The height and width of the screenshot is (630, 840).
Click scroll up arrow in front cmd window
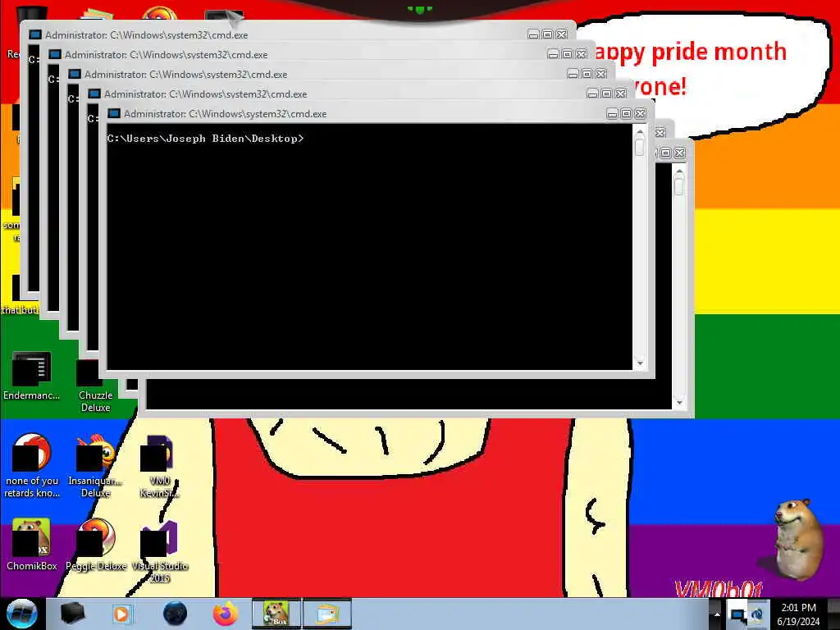pos(640,130)
